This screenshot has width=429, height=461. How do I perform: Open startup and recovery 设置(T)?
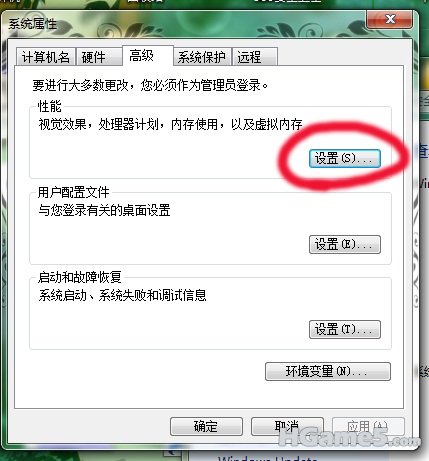coord(345,330)
